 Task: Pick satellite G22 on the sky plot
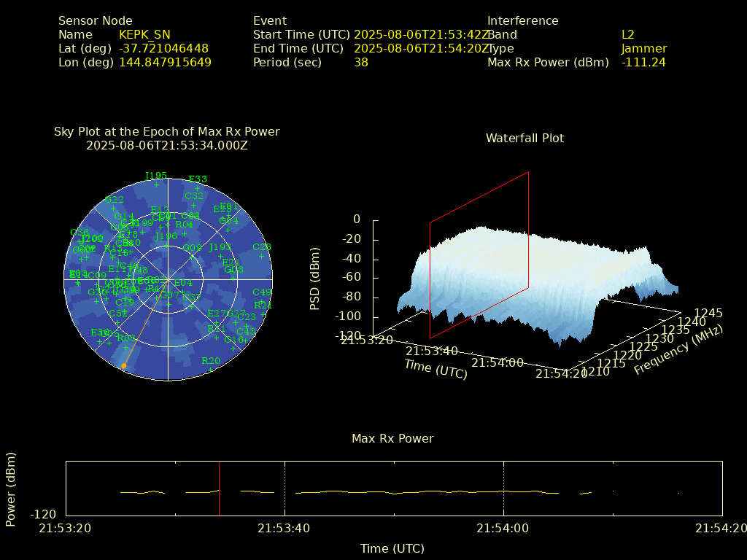pos(114,209)
